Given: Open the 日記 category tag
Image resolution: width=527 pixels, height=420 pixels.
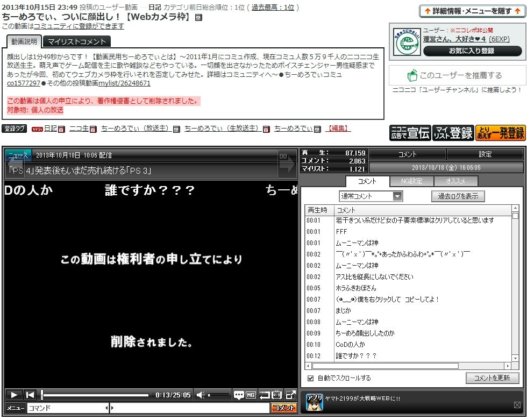Looking at the screenshot, I should click(x=51, y=129).
